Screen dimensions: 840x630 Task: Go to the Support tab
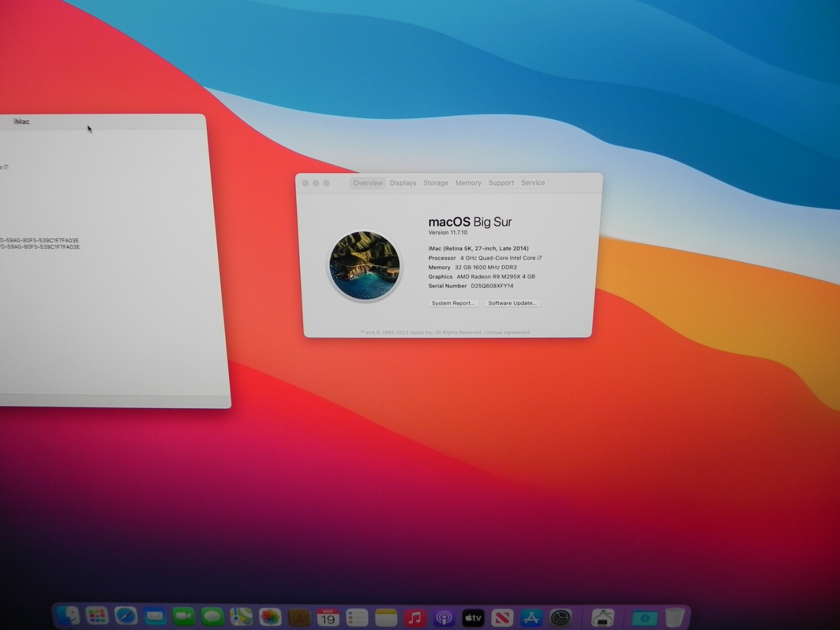pos(501,183)
